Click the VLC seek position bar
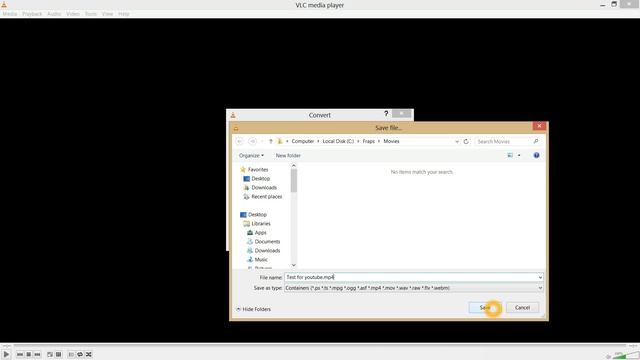 pyautogui.click(x=320, y=346)
